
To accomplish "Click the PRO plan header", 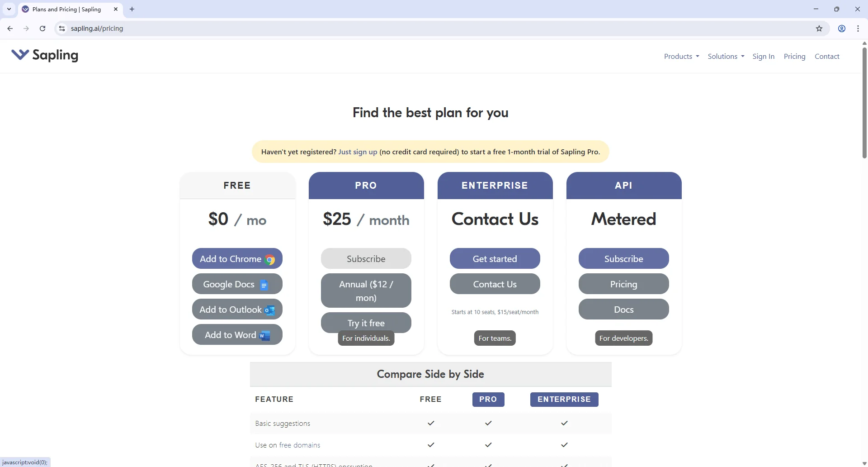I will [x=366, y=186].
